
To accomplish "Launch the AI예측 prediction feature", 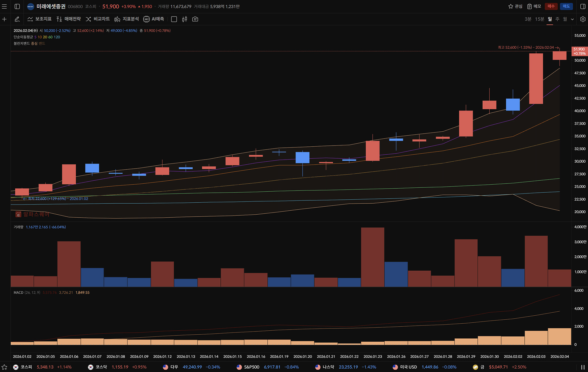I will click(x=154, y=19).
